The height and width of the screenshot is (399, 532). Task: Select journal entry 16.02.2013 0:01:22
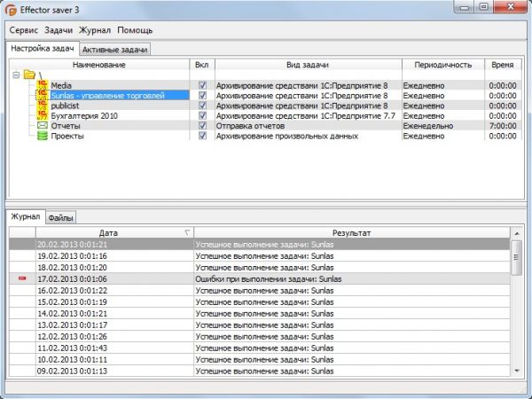coord(260,291)
